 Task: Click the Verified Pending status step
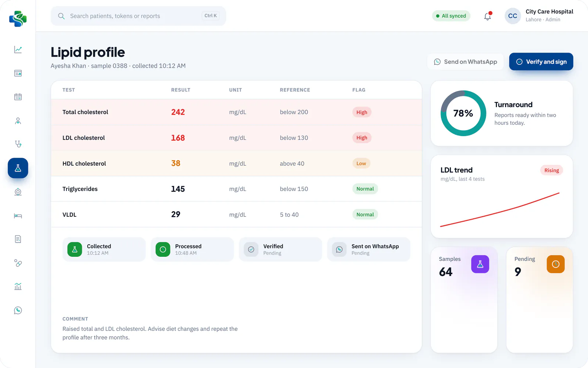[280, 250]
